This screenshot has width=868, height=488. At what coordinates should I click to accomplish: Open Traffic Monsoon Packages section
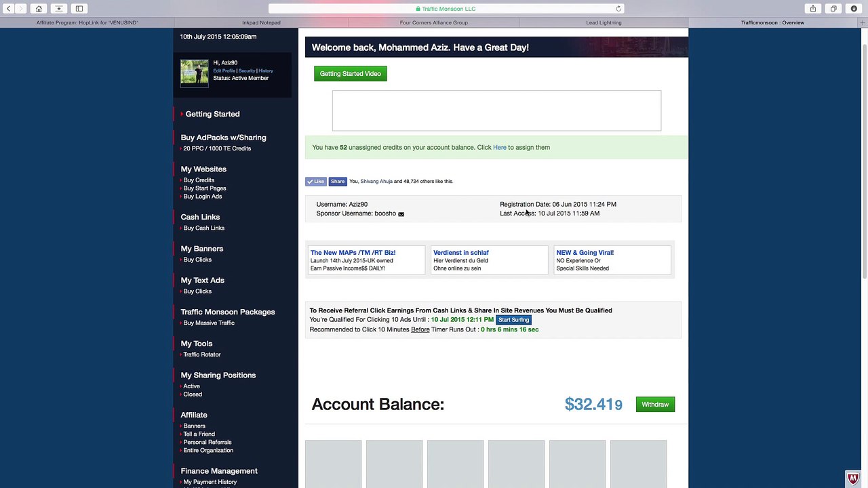click(228, 312)
